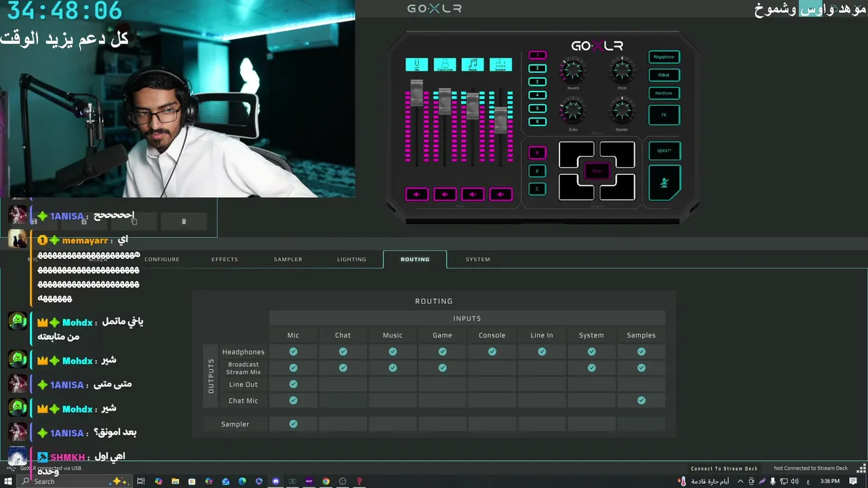Mute the third fader channel (Music)
The image size is (868, 488).
pos(473,195)
